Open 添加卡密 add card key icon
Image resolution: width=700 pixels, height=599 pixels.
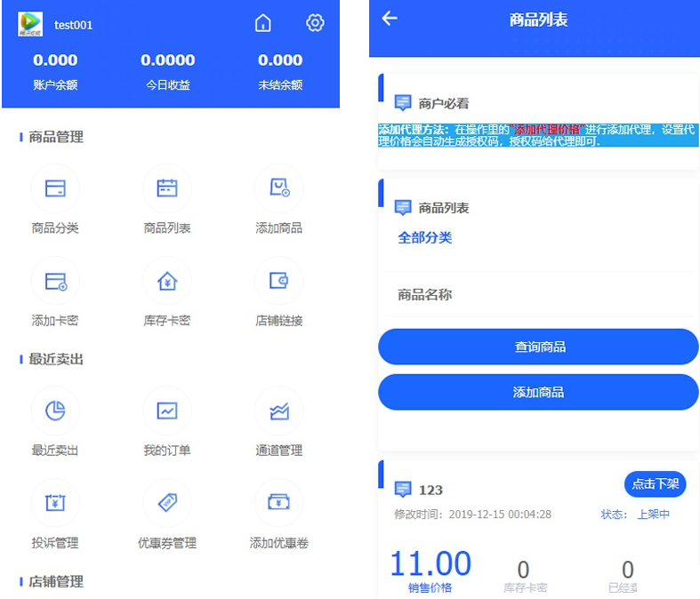(x=55, y=281)
